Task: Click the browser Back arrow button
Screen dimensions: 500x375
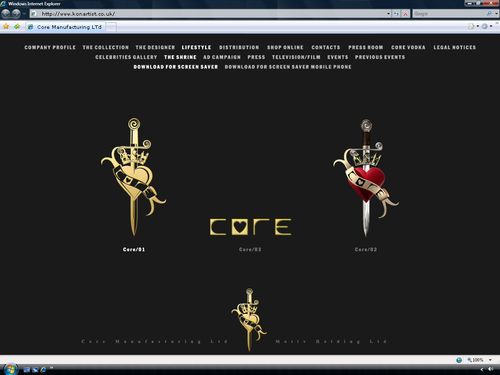Action: 6,14
